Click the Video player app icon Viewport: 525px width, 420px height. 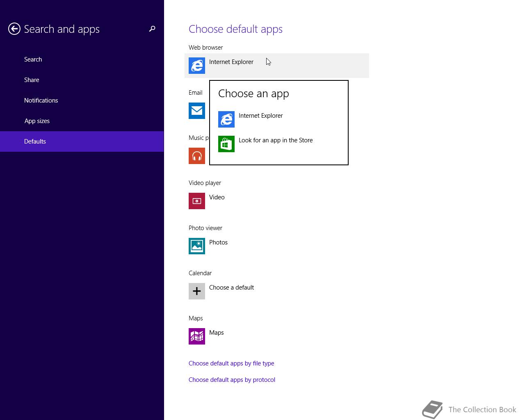click(x=197, y=201)
